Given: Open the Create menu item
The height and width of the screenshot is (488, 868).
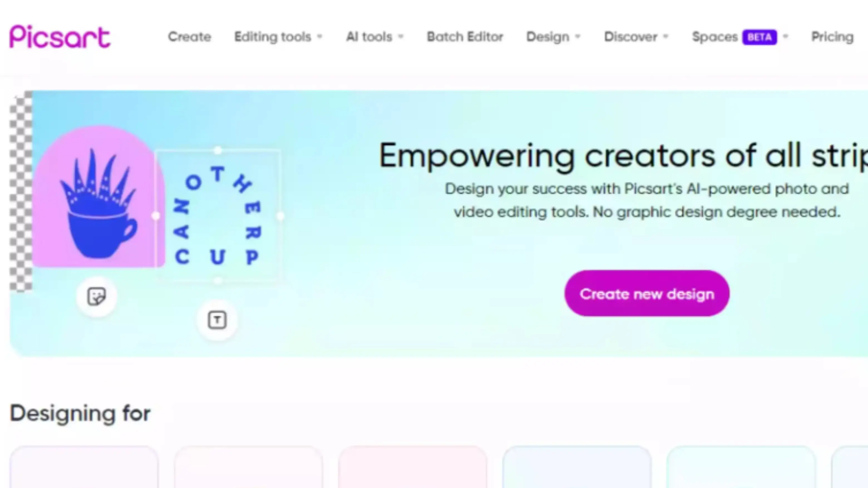Looking at the screenshot, I should pos(189,37).
